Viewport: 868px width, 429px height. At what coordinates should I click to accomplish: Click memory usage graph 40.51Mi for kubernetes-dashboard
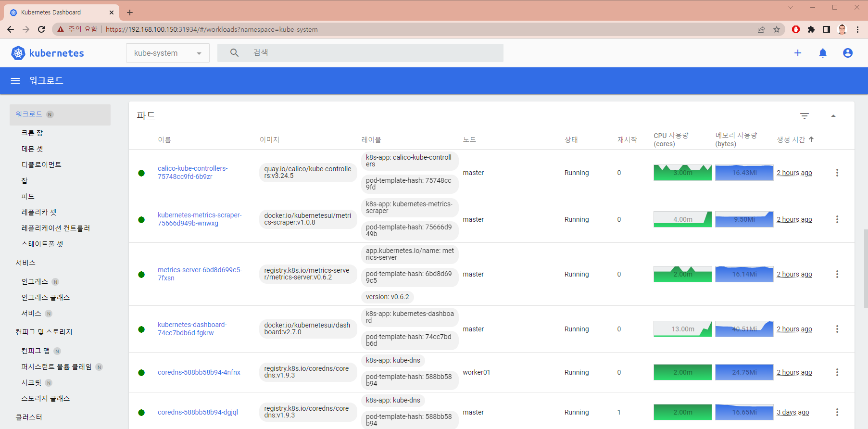(x=744, y=329)
